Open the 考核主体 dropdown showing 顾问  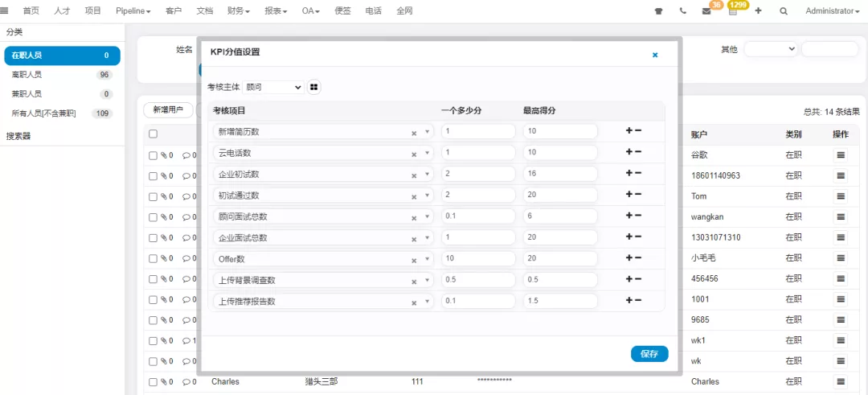tap(273, 87)
